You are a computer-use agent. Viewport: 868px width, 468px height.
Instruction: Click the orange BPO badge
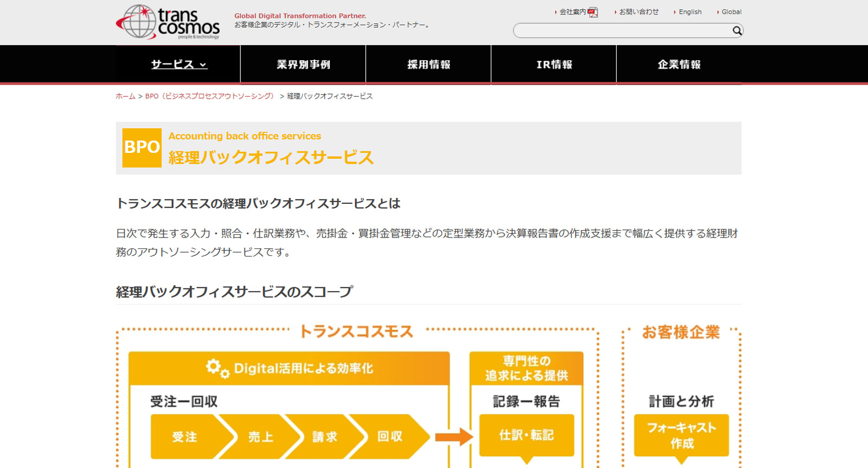pyautogui.click(x=142, y=148)
